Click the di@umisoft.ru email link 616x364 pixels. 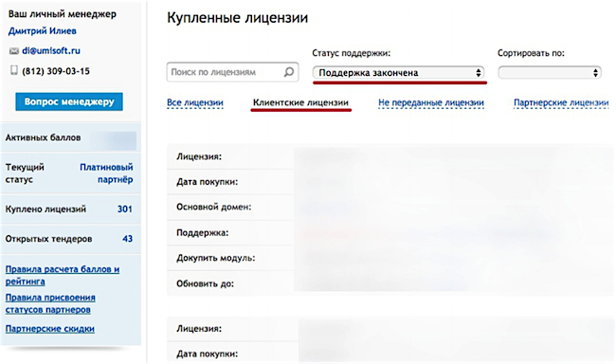click(51, 50)
